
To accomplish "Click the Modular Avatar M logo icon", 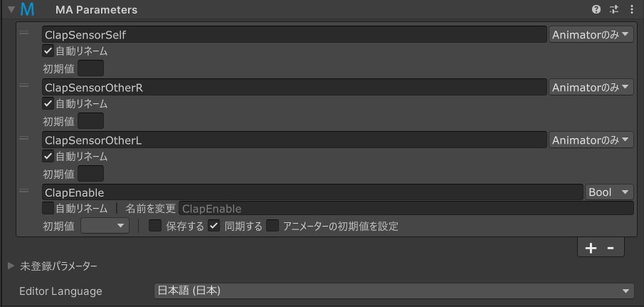I will (x=27, y=9).
